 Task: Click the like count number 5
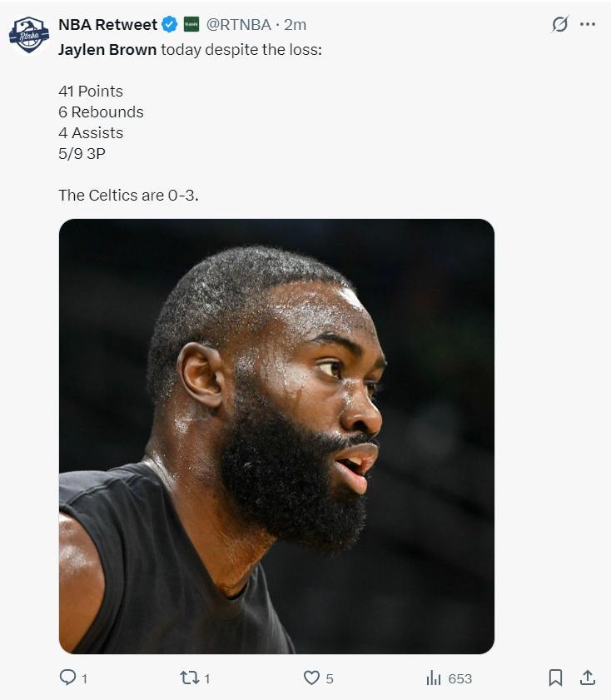click(x=330, y=678)
